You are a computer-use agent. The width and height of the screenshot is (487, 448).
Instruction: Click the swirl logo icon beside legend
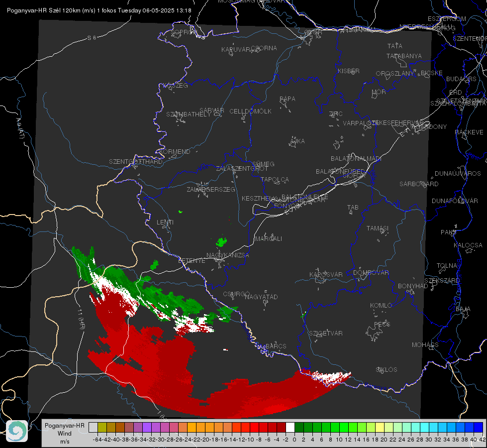click(17, 431)
